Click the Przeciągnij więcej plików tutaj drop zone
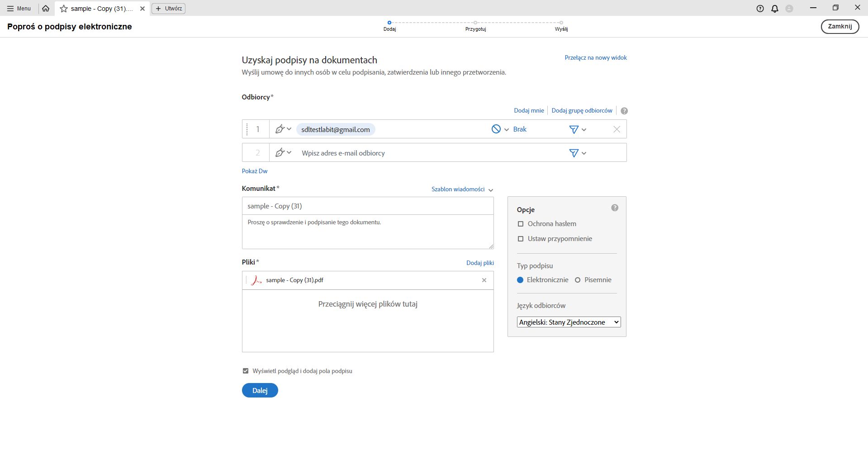868x459 pixels. (x=368, y=321)
